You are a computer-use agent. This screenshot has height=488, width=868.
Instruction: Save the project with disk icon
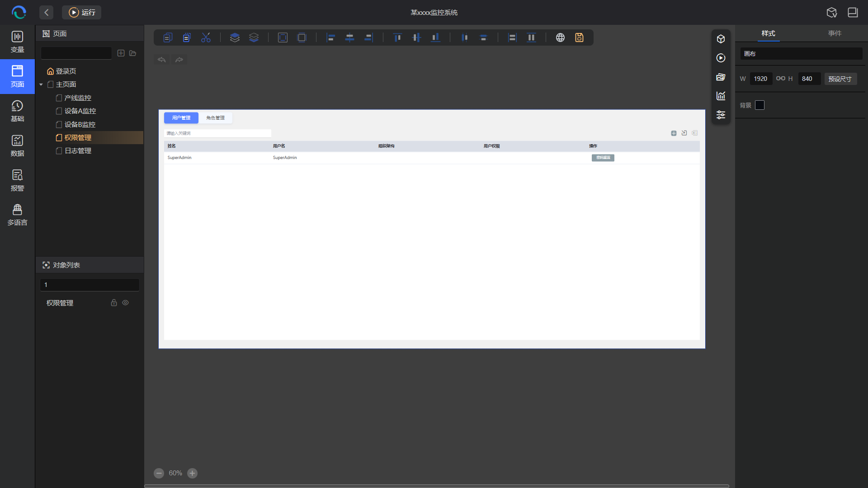point(579,38)
